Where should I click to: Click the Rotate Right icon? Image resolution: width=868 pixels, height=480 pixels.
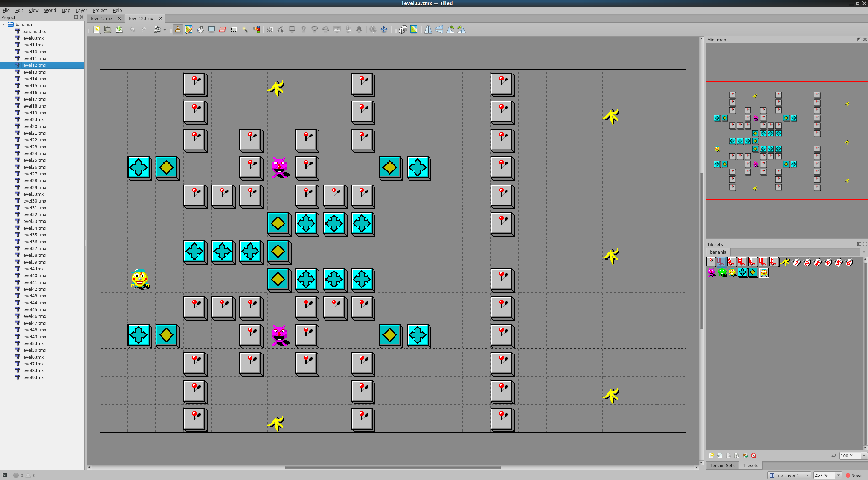coord(461,30)
